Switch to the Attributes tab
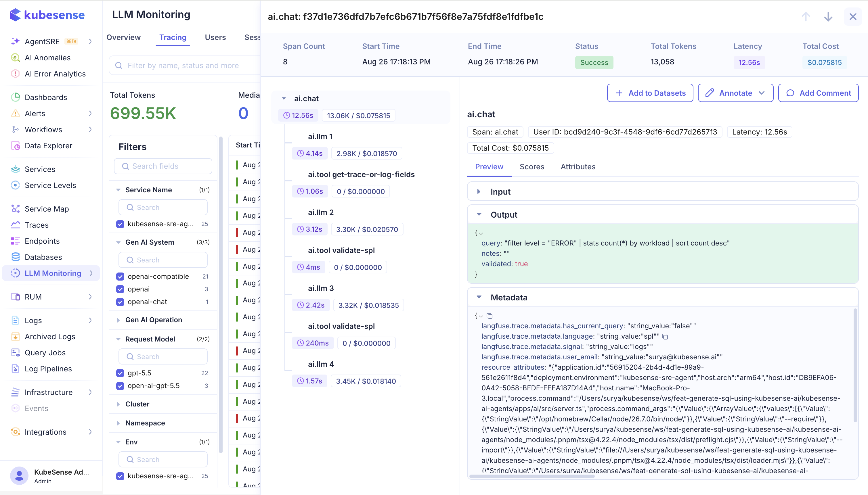This screenshot has width=868, height=495. pyautogui.click(x=578, y=167)
